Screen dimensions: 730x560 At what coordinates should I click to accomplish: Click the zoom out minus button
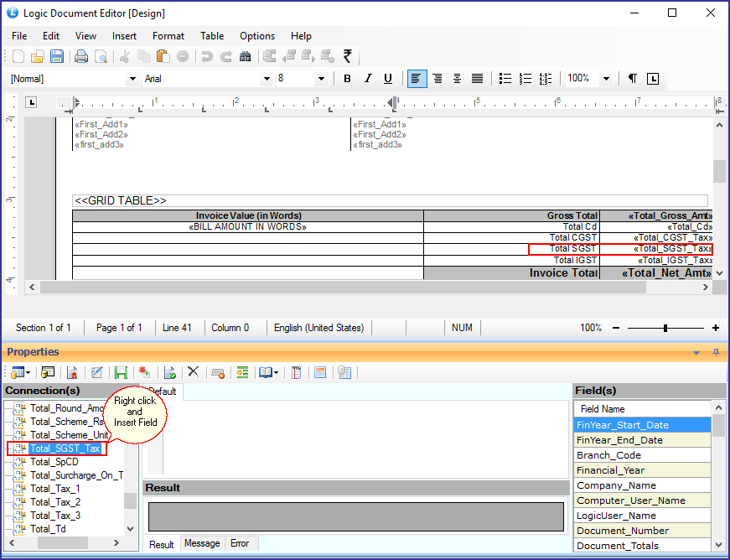(x=616, y=328)
